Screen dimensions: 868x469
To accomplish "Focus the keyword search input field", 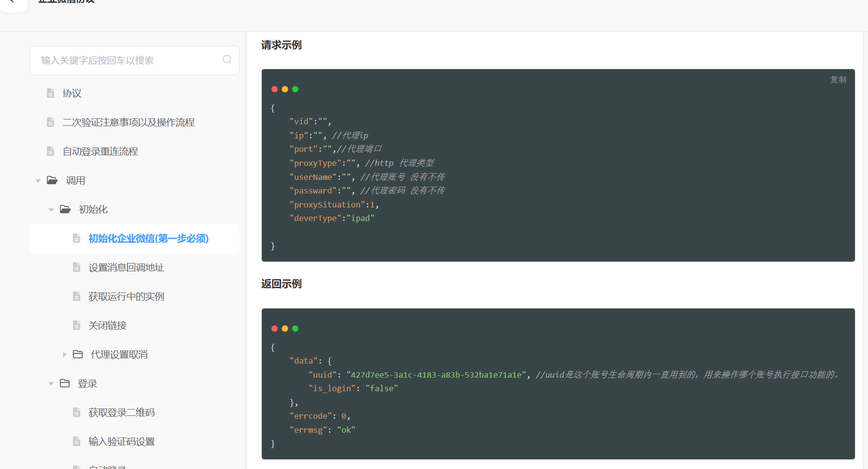I will click(134, 60).
